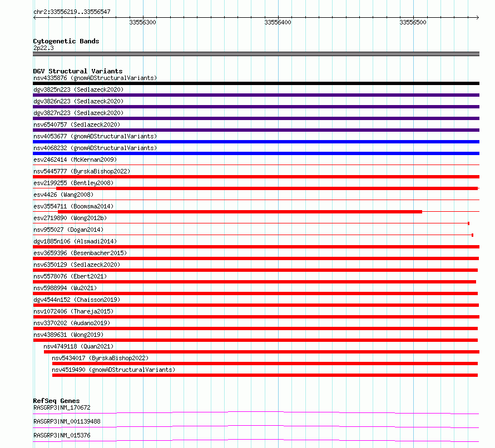Screen dimensions: 495x448
Task: Click gene label RASGRP3|NM_015376
Action: pos(62,435)
